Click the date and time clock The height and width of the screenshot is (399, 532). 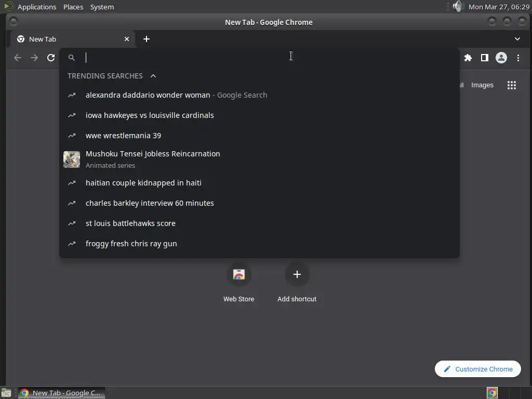[499, 7]
